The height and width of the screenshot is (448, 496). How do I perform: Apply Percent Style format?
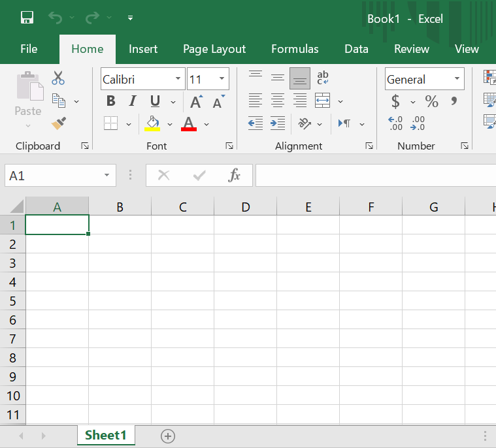(432, 101)
